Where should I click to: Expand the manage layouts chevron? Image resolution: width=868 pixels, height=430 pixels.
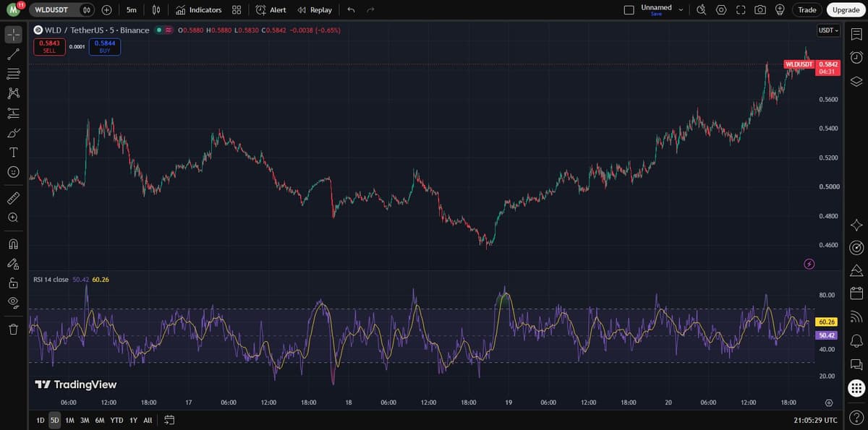tap(681, 10)
